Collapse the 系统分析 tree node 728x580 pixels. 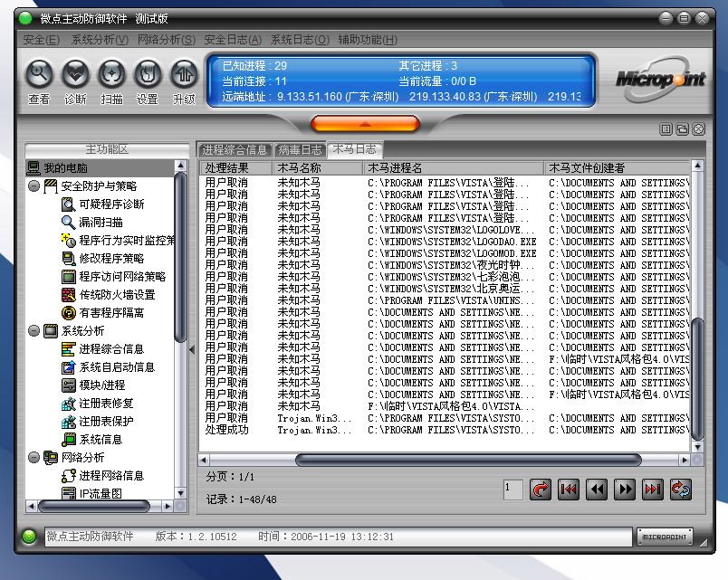(x=34, y=331)
